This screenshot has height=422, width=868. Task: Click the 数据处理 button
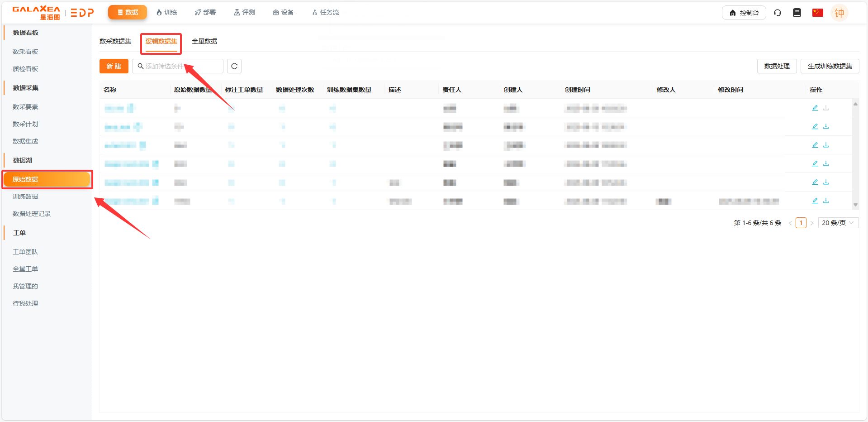point(777,66)
